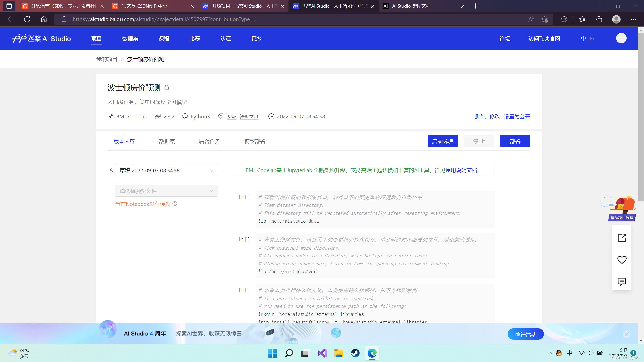Click the 删除 link

click(x=480, y=116)
